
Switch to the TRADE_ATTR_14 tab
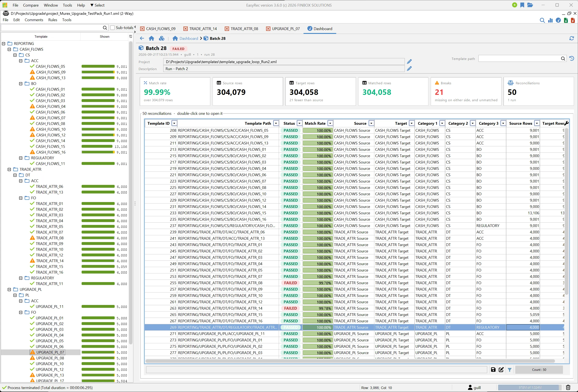point(200,29)
